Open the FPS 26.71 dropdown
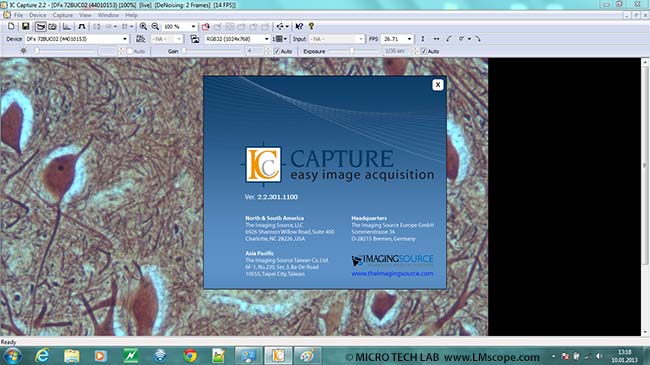The image size is (650, 365). [x=397, y=39]
